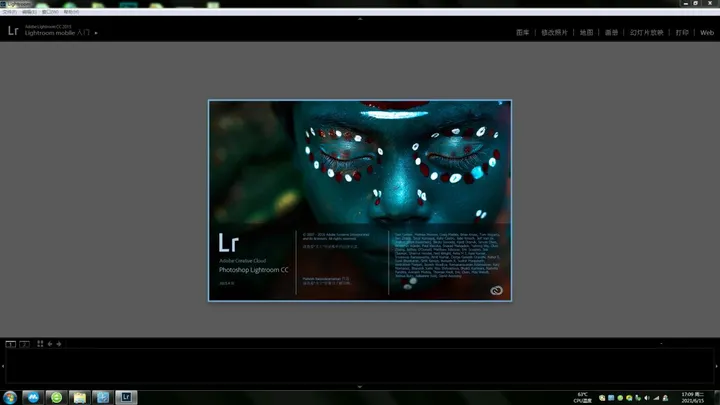Click the volume speaker tray icon
Viewport: 720px width, 405px height.
[x=647, y=398]
